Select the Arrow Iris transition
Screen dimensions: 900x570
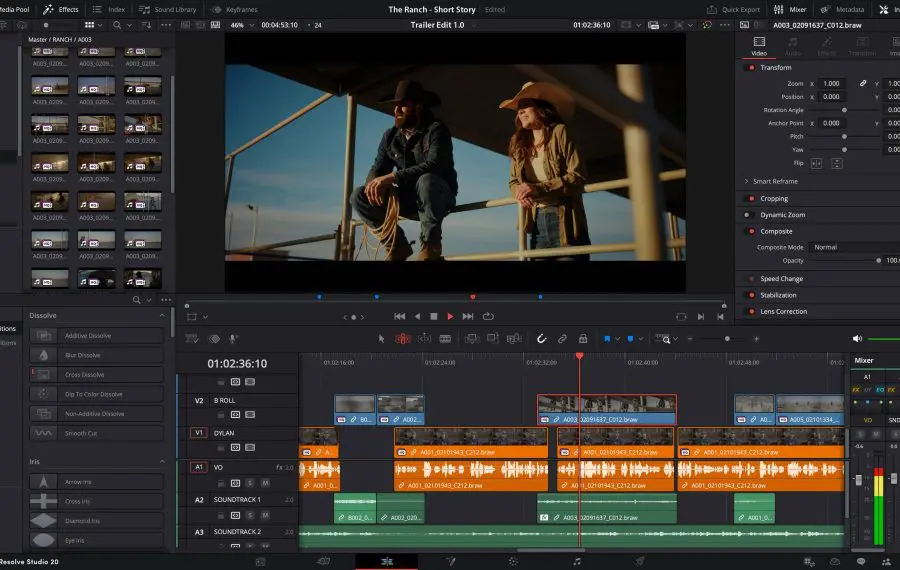[96, 482]
